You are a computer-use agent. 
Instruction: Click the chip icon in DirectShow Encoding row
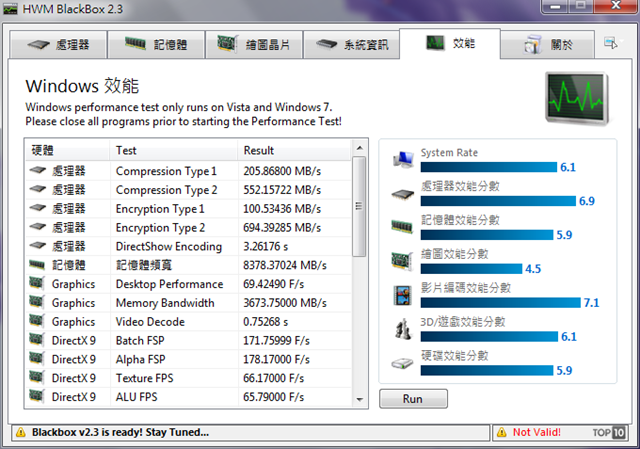(38, 245)
